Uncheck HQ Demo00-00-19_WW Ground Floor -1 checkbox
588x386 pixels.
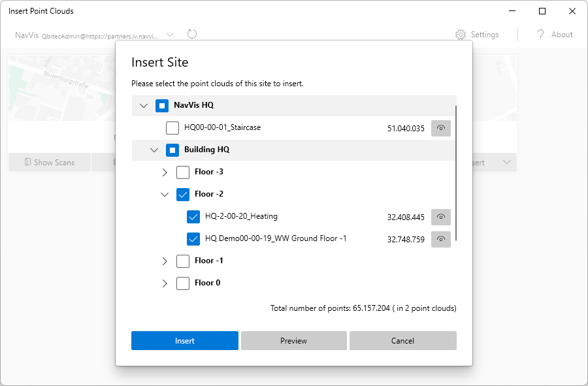[193, 239]
